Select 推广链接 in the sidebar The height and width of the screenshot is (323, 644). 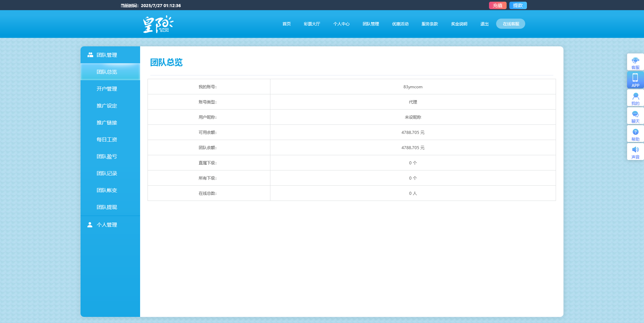click(110, 122)
